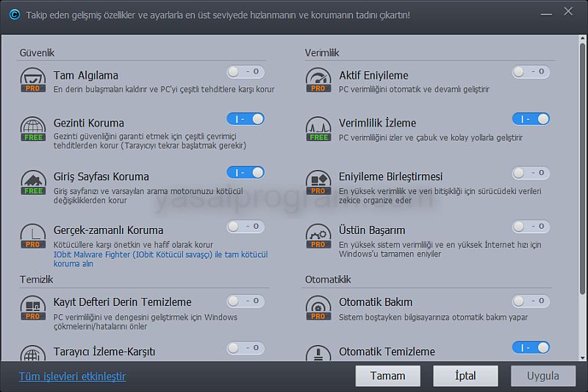The height and width of the screenshot is (392, 588).
Task: Click the Tam Algılama PRO icon
Action: (x=33, y=80)
